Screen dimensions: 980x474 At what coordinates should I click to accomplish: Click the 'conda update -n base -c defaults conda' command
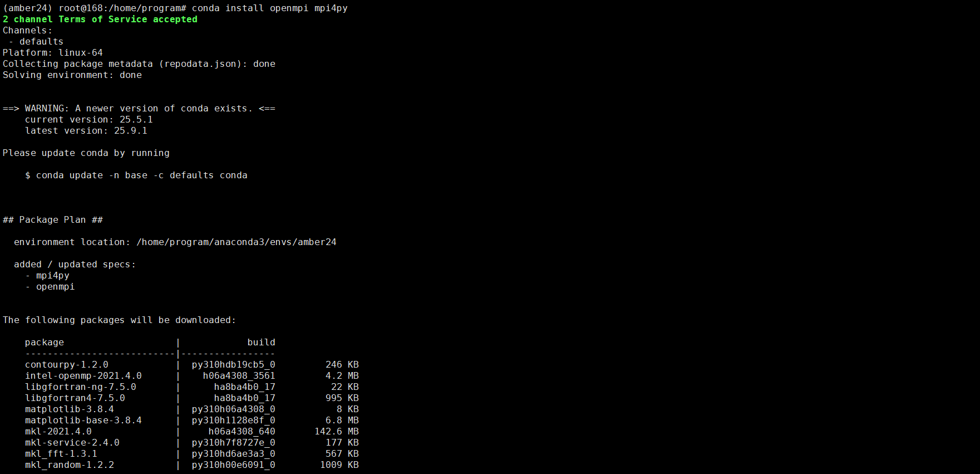pos(142,175)
